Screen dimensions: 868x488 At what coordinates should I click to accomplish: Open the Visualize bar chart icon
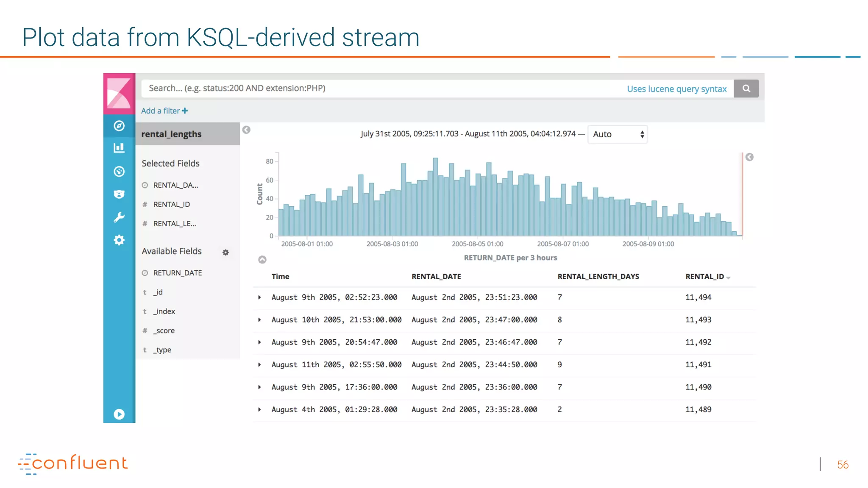[x=119, y=148]
